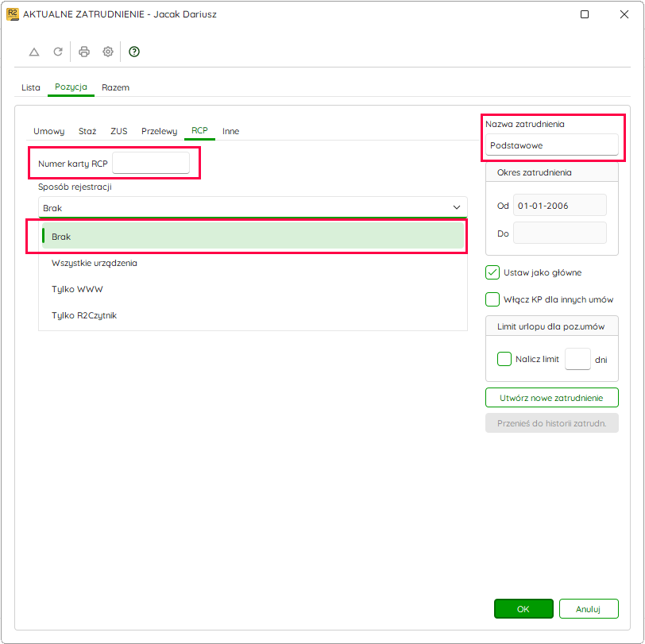Screen dimensions: 645x644
Task: Open the ZUS subtab
Action: (x=119, y=131)
